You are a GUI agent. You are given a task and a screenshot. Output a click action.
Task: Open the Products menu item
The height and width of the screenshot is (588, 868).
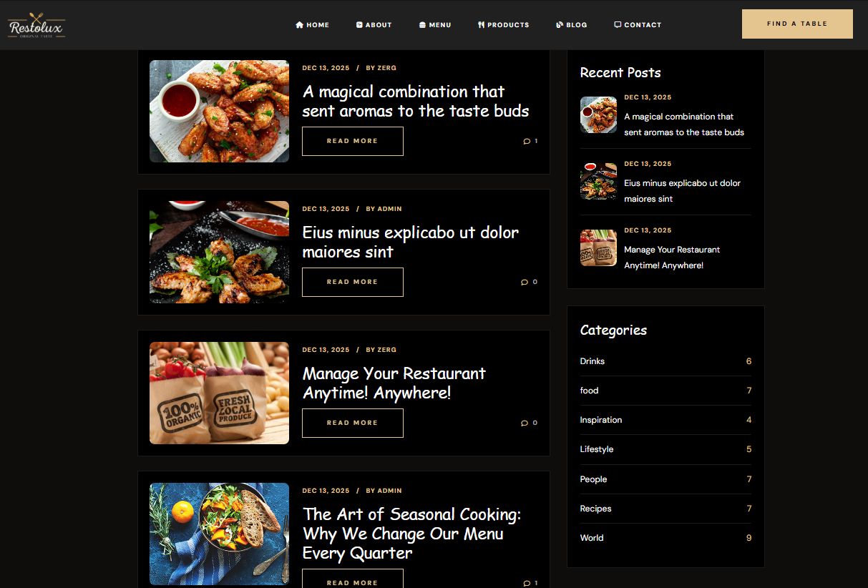[504, 25]
